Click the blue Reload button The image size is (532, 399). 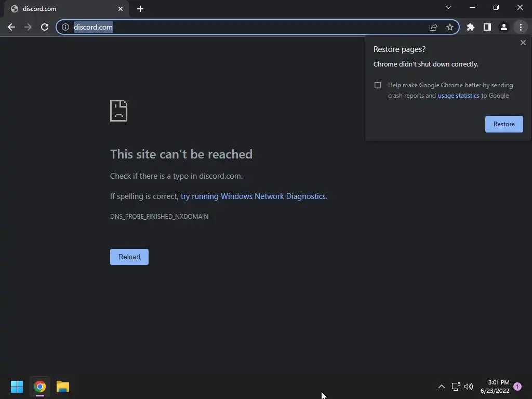(129, 257)
